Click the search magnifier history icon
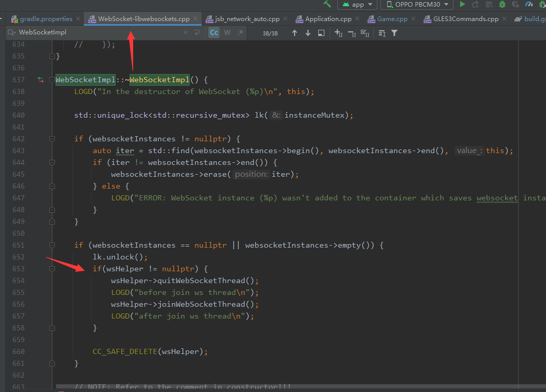The width and height of the screenshot is (546, 392). (11, 32)
